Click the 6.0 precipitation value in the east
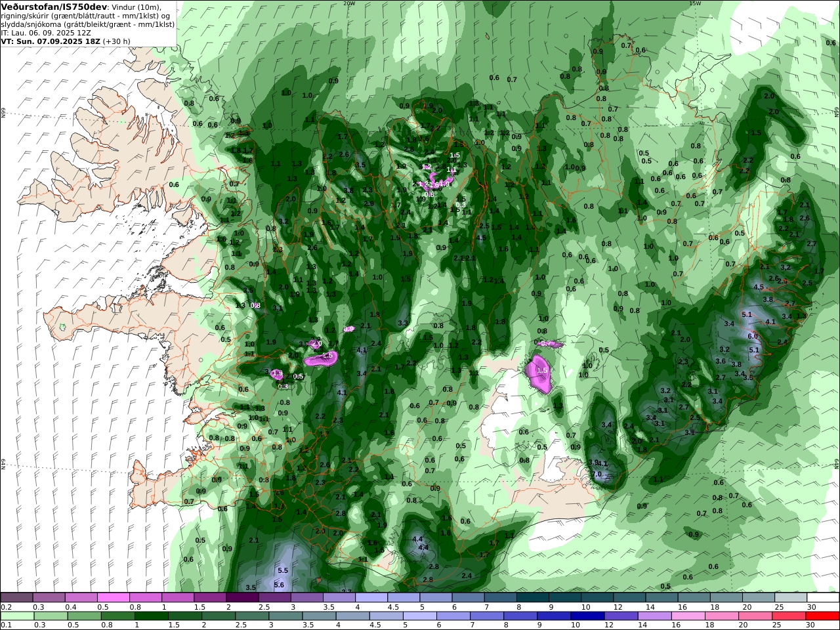 click(753, 336)
